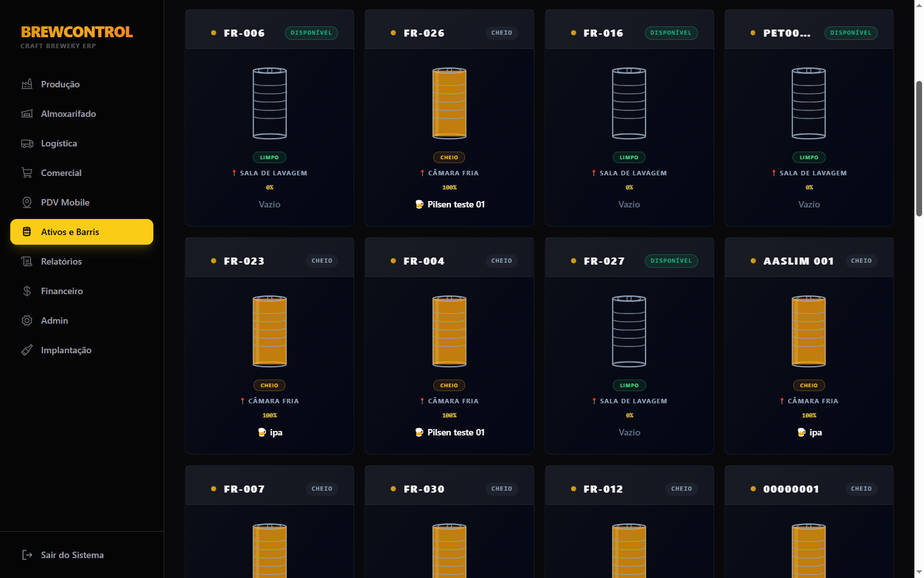Click the FR-027 card title
Screen dimensions: 924x578
pyautogui.click(x=604, y=261)
